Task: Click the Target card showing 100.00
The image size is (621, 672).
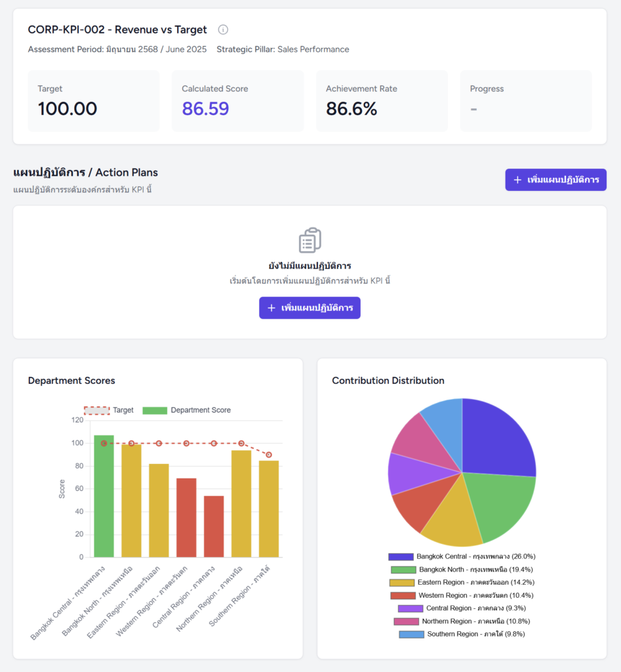Action: click(93, 100)
